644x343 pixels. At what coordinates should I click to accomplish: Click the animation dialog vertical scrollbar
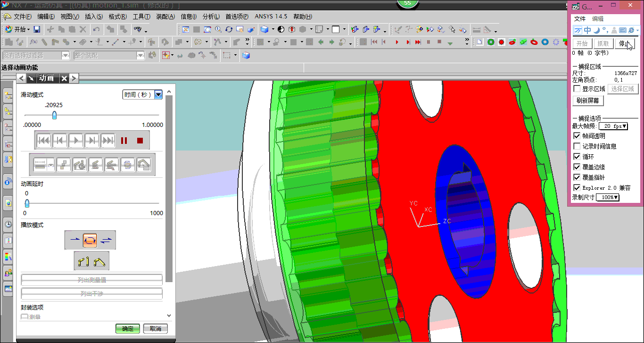[169, 189]
